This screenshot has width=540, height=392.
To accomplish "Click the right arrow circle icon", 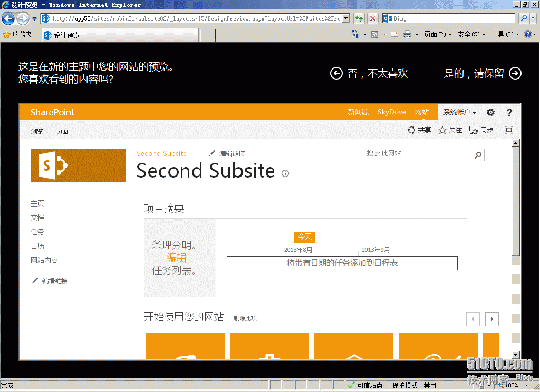I will pyautogui.click(x=515, y=73).
